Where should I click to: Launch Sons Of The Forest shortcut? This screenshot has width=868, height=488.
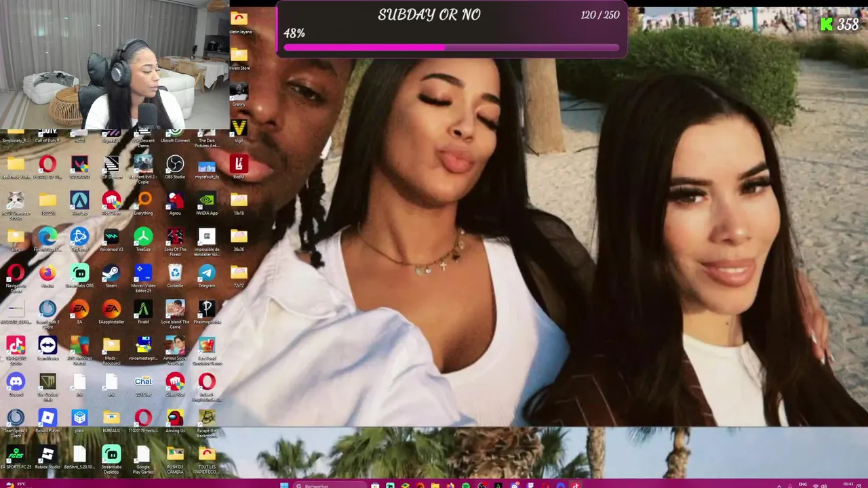[175, 241]
